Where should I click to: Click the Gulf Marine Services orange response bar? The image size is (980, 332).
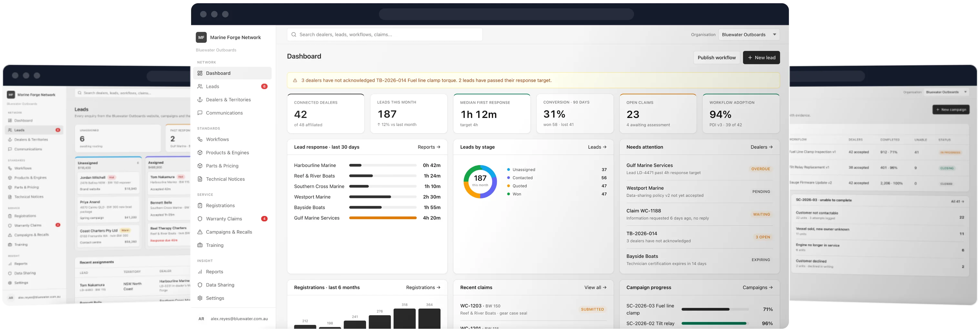383,218
